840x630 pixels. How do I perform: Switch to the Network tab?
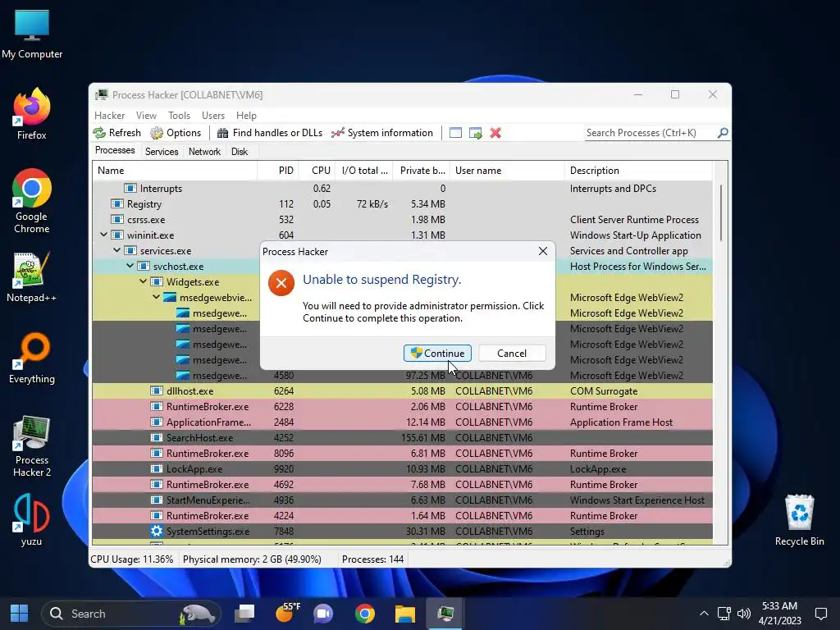click(x=204, y=152)
